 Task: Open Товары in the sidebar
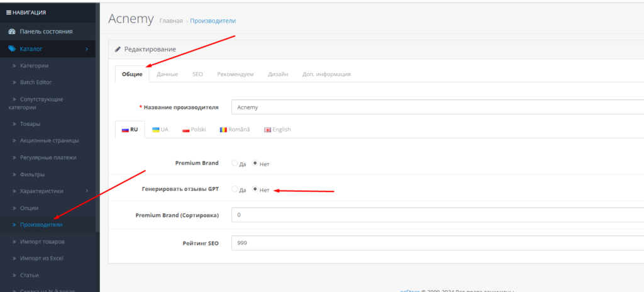(x=30, y=124)
